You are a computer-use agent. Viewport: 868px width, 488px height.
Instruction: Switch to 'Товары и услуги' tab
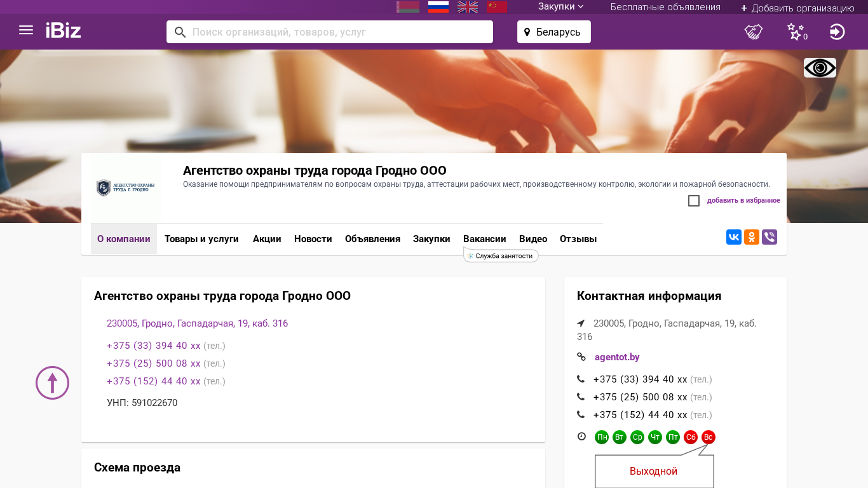coord(201,239)
